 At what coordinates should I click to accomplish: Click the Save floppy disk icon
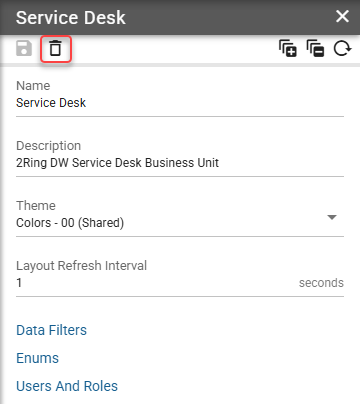click(x=24, y=49)
